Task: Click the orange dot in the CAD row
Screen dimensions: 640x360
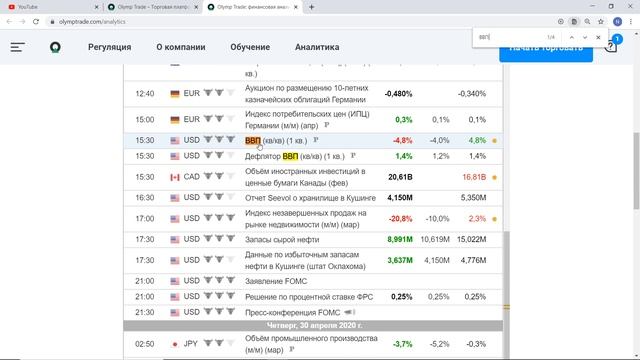Action: tap(494, 178)
